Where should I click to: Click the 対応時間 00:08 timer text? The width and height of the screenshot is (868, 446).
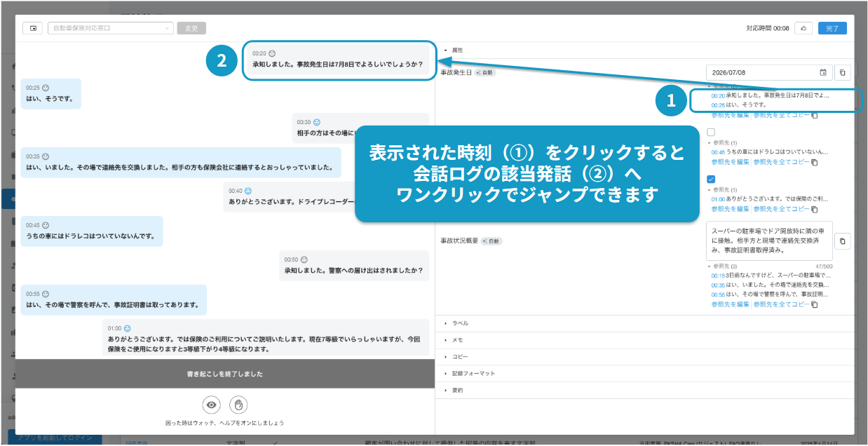click(768, 28)
